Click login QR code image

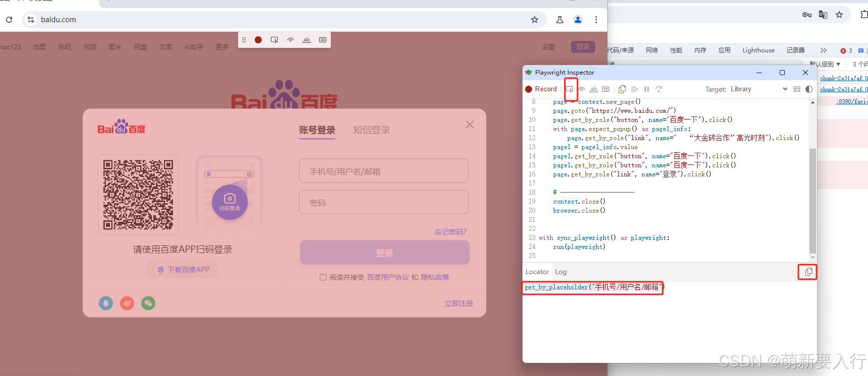tap(138, 195)
